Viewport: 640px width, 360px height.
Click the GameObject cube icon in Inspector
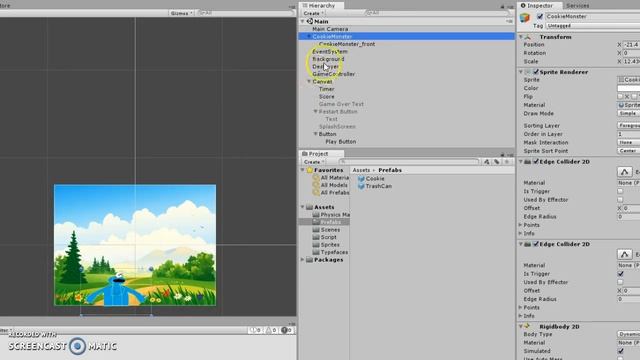524,18
